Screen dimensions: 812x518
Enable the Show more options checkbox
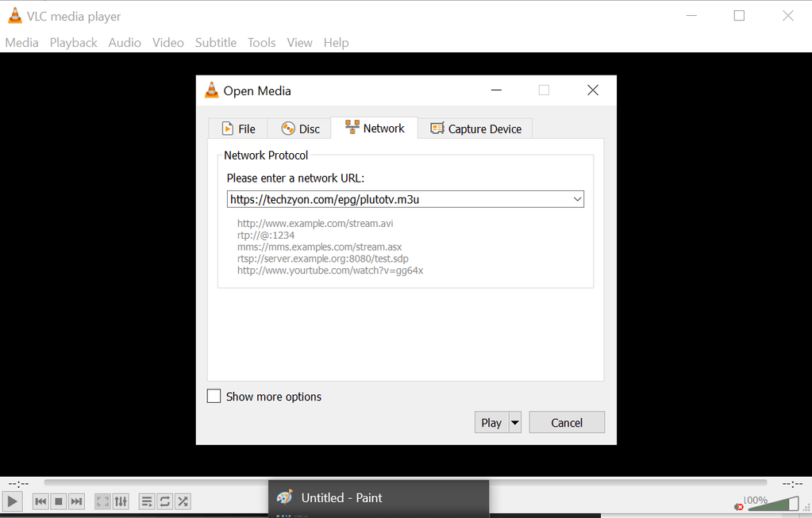(214, 396)
